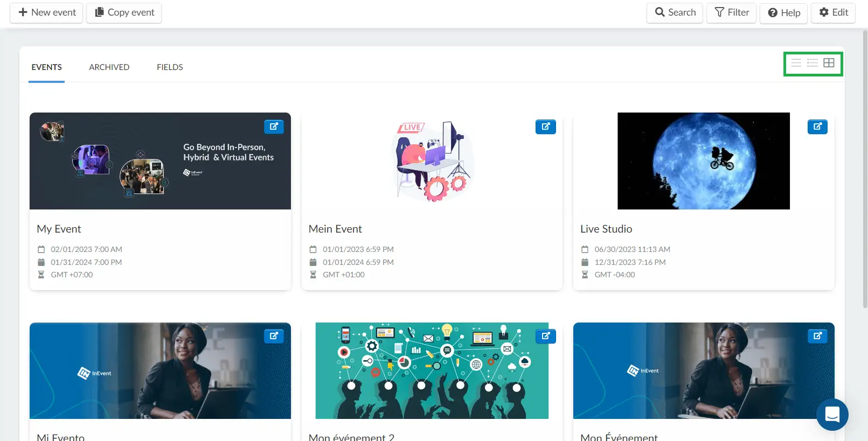Open Mon Événement via external link icon
868x441 pixels.
coord(817,336)
